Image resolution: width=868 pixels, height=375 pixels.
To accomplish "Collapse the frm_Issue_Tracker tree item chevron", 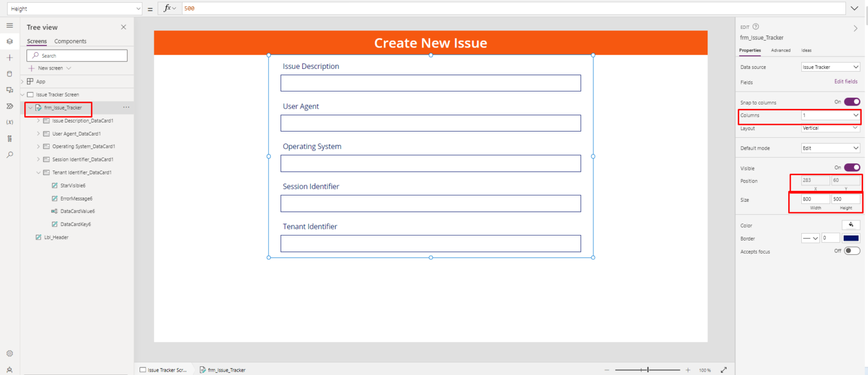I will [x=31, y=107].
